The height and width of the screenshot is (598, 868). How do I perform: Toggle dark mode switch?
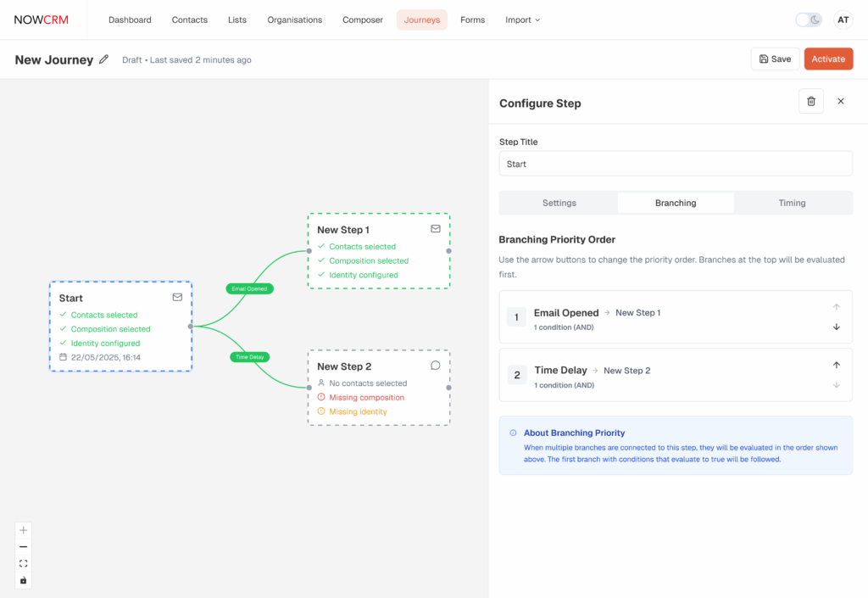(x=808, y=20)
